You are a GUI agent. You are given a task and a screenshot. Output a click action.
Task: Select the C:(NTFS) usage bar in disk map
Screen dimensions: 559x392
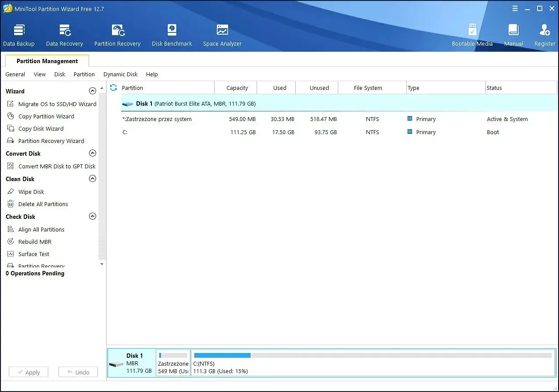coord(373,355)
